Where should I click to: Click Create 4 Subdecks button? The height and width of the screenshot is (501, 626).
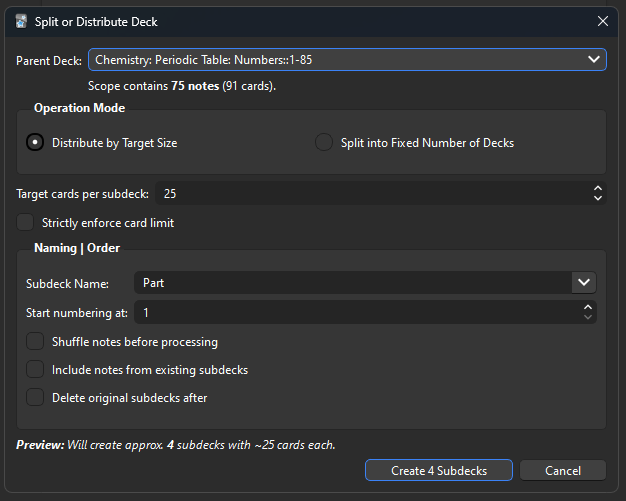(439, 470)
